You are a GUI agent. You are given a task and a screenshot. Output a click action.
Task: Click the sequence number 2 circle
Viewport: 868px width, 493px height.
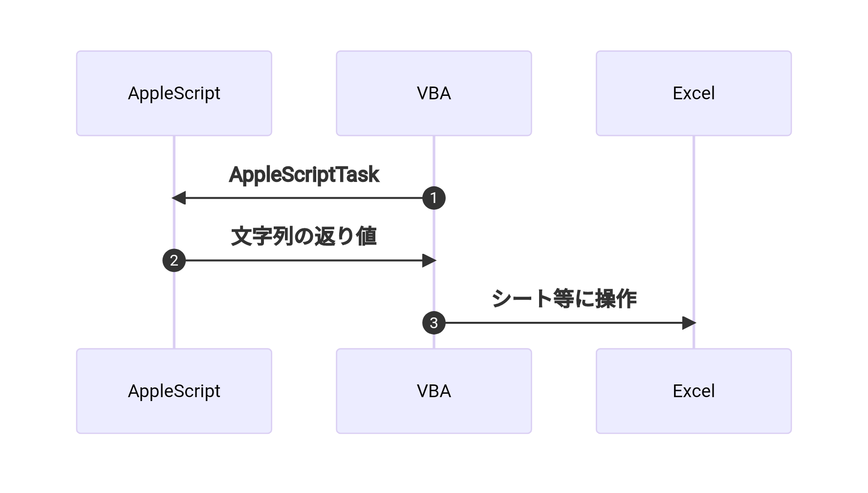[174, 260]
